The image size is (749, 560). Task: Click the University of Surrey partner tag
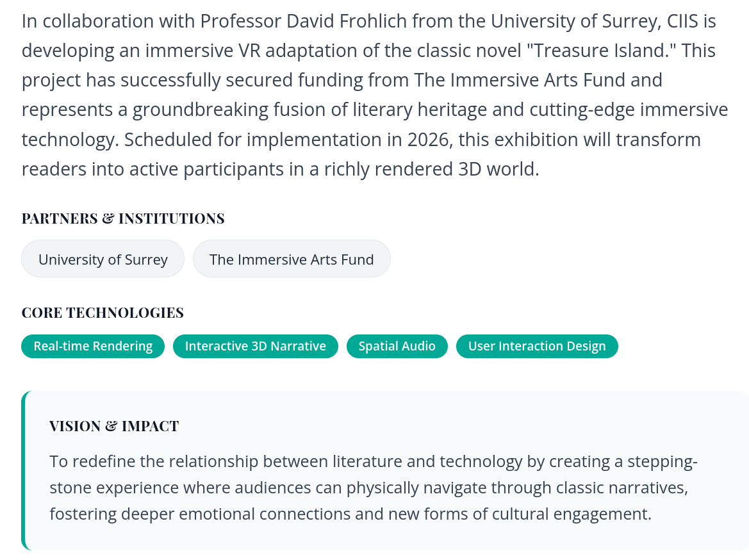click(x=103, y=259)
